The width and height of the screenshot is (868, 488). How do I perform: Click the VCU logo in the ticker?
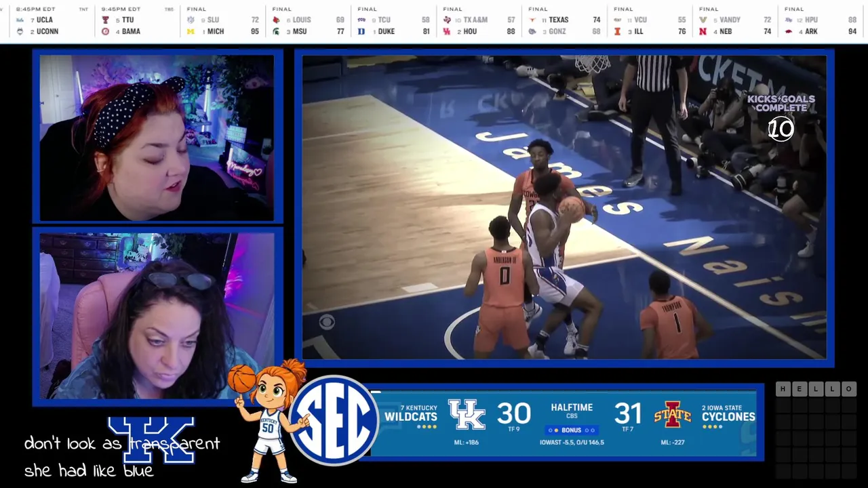tap(618, 20)
